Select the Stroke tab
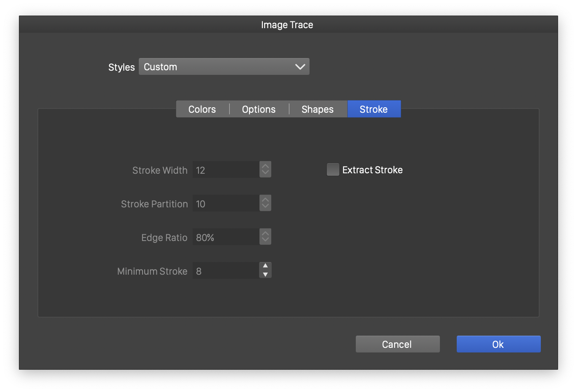577x392 pixels. click(373, 109)
